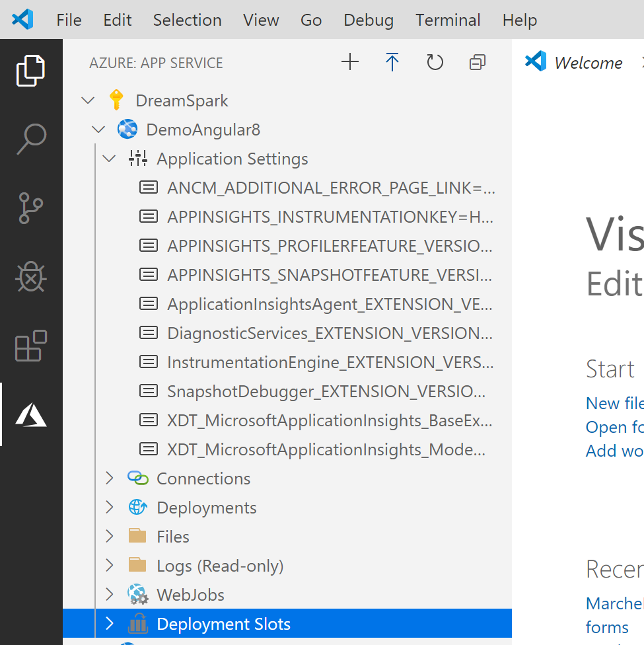Viewport: 644px width, 645px height.
Task: Collapse all tree items icon
Action: pos(478,62)
